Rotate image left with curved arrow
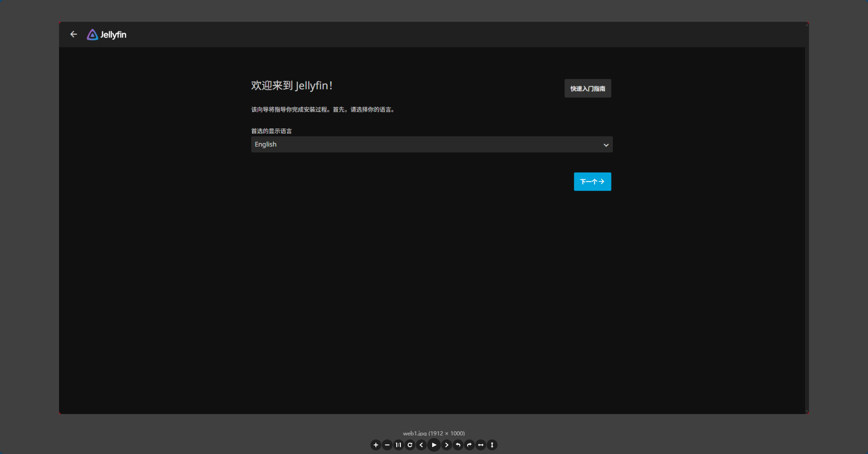This screenshot has width=868, height=454. [458, 445]
